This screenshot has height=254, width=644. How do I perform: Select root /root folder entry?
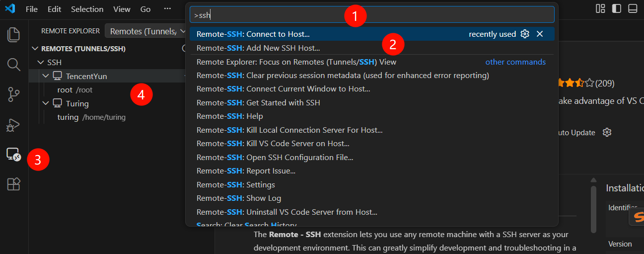[107, 90]
